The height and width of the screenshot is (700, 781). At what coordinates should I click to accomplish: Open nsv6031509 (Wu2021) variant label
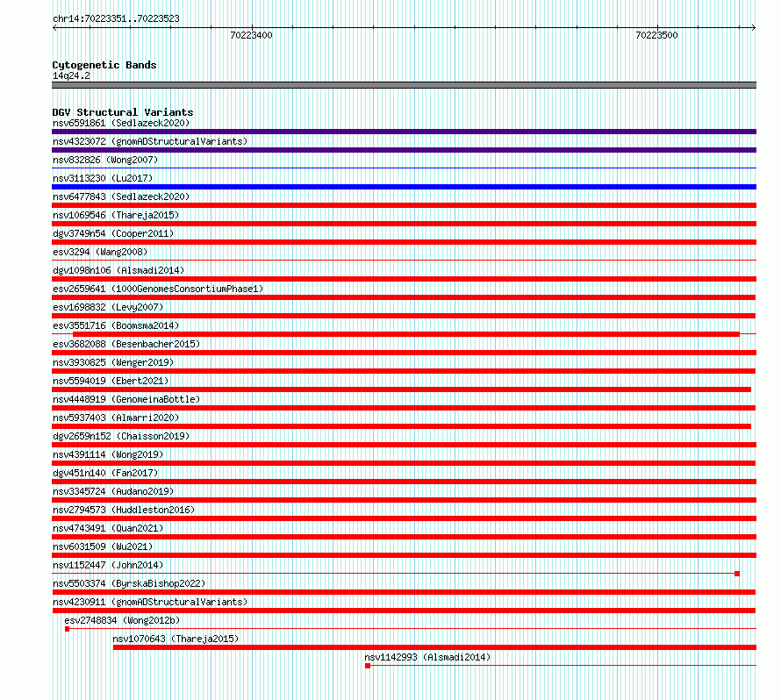pyautogui.click(x=103, y=546)
